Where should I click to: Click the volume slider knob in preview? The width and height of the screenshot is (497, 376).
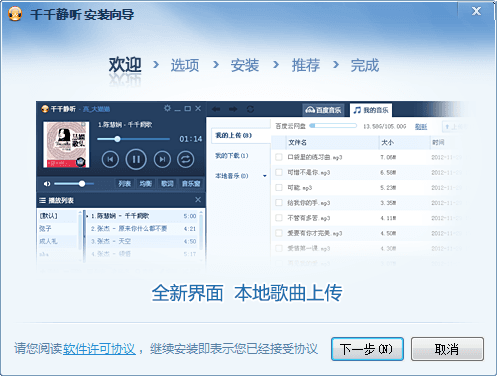tap(82, 184)
